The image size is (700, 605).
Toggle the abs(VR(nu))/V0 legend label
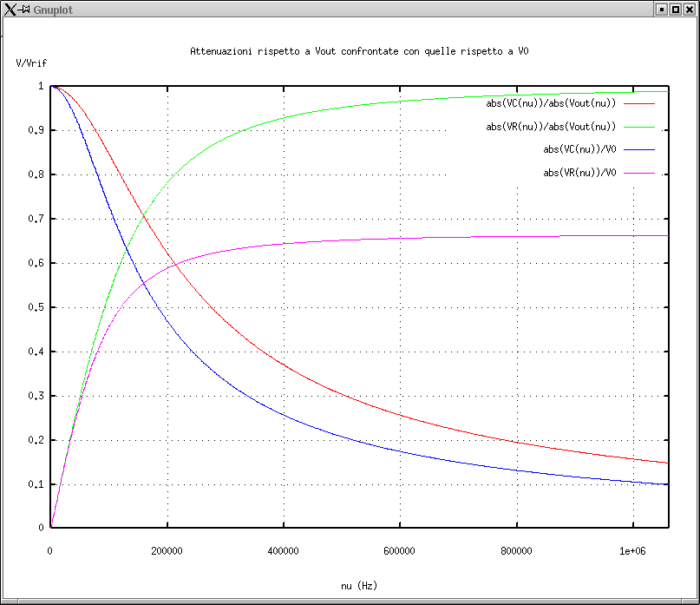(x=579, y=174)
